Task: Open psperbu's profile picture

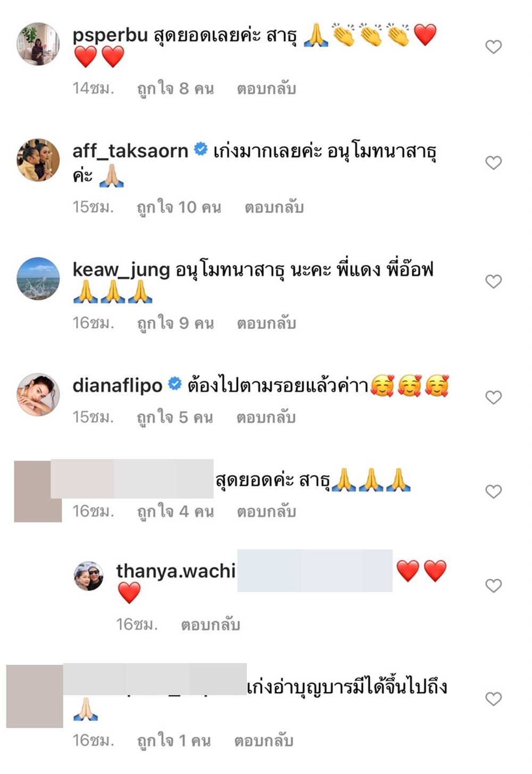Action: click(38, 44)
